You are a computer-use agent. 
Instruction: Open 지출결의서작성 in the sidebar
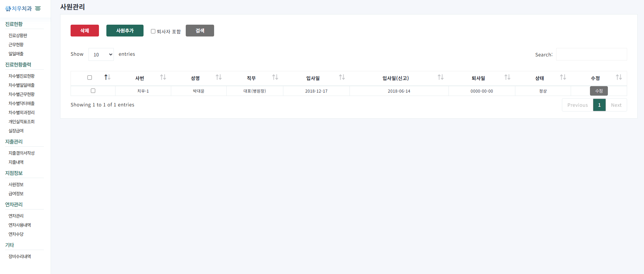click(x=22, y=153)
